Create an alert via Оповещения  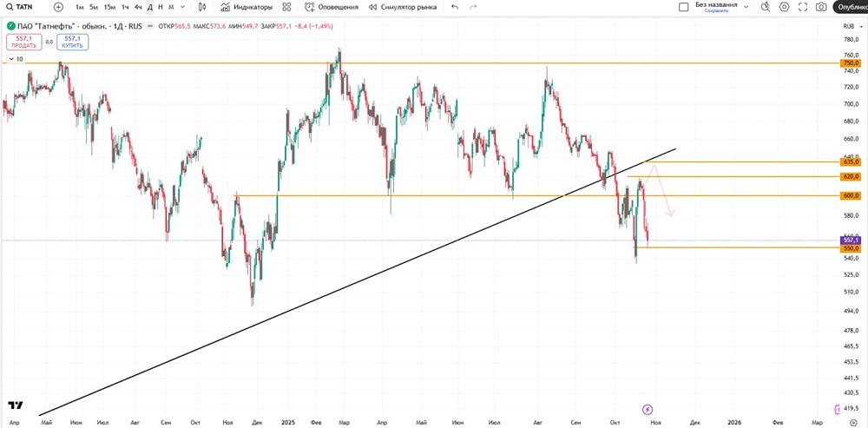(x=331, y=7)
